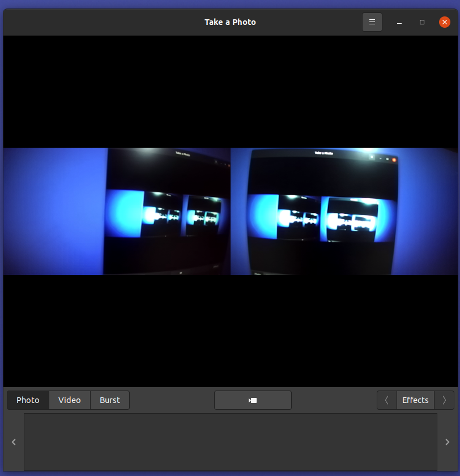Select Burst capture mode
The height and width of the screenshot is (476, 460).
pyautogui.click(x=110, y=400)
